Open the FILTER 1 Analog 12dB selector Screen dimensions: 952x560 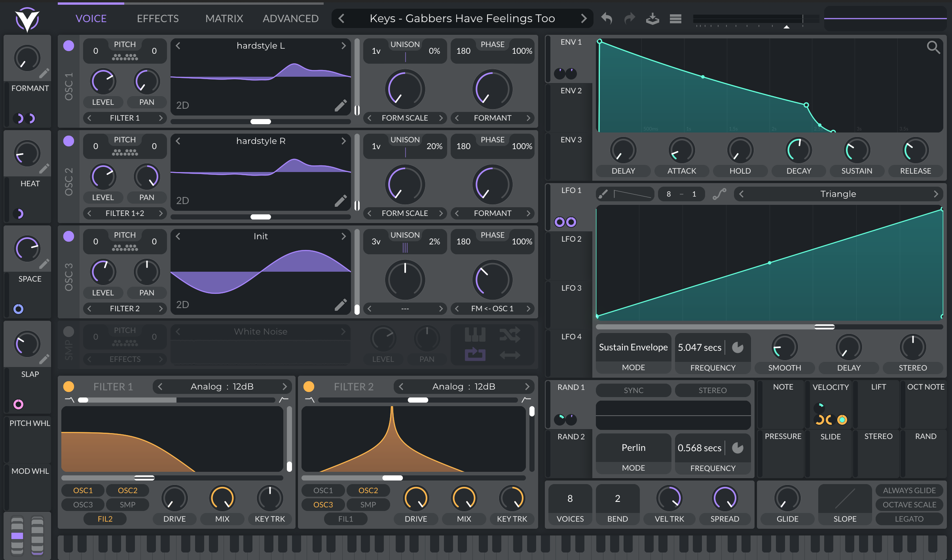222,386
